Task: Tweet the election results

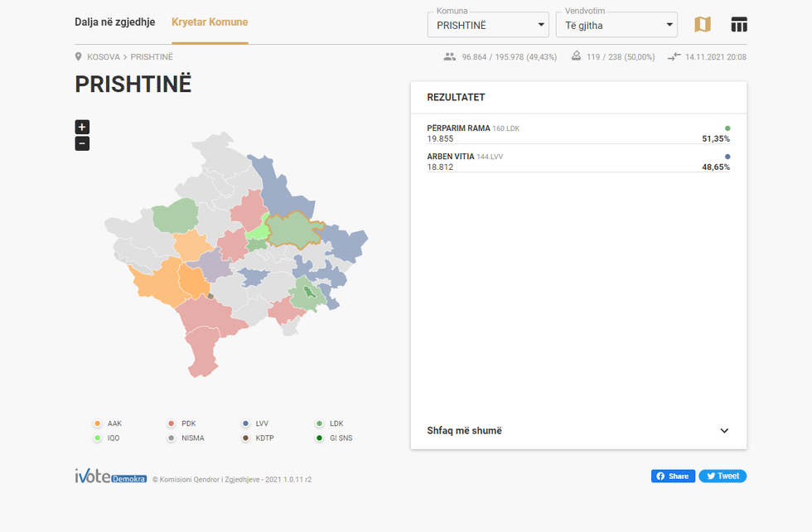Action: (723, 476)
